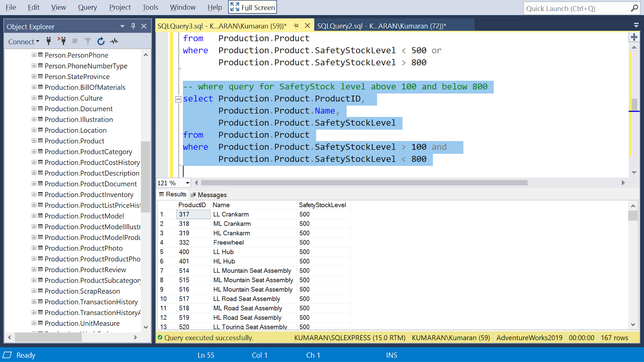The image size is (644, 362).
Task: Open the File menu
Action: (11, 7)
